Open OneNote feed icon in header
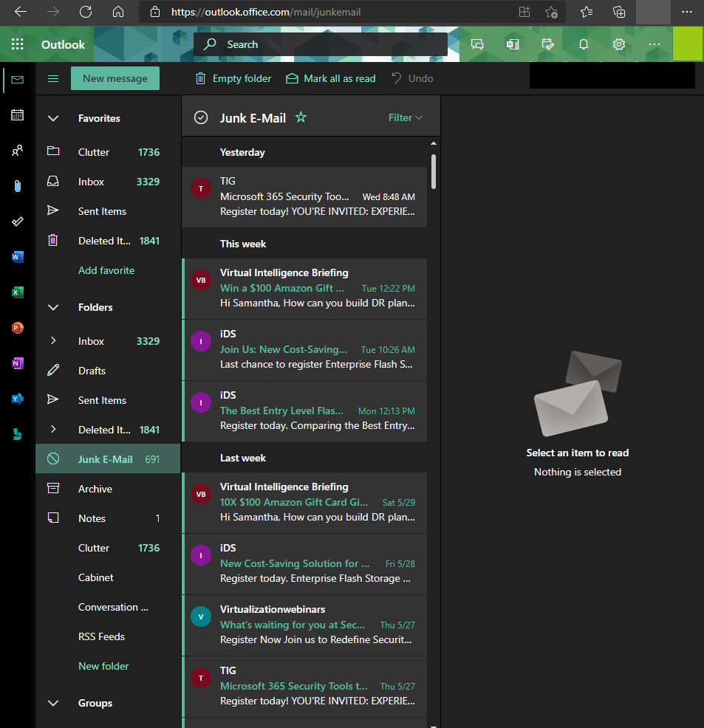 [512, 44]
